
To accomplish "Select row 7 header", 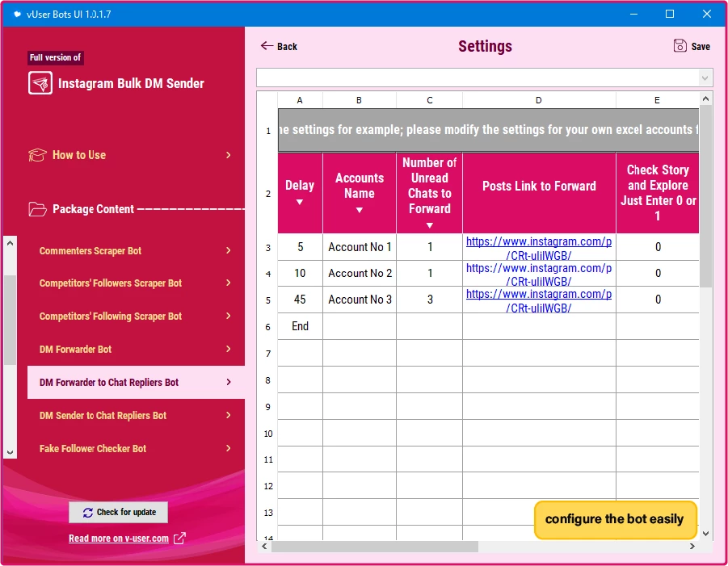I will [x=267, y=354].
